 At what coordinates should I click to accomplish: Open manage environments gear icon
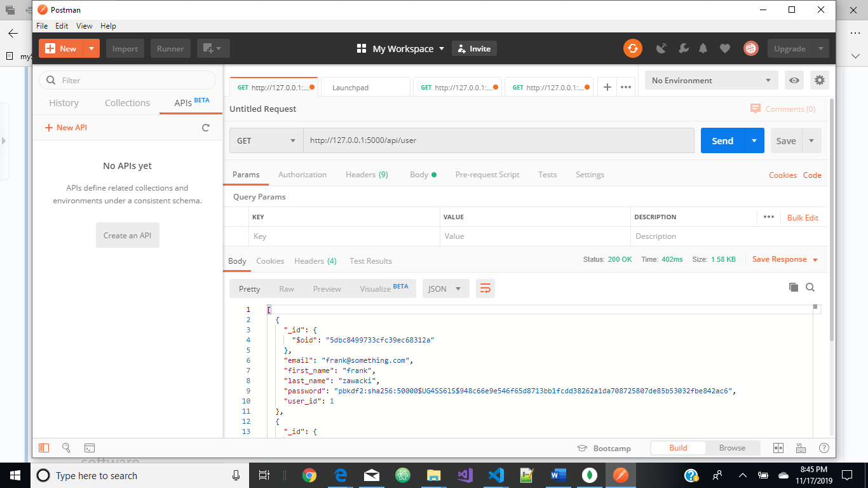point(820,80)
